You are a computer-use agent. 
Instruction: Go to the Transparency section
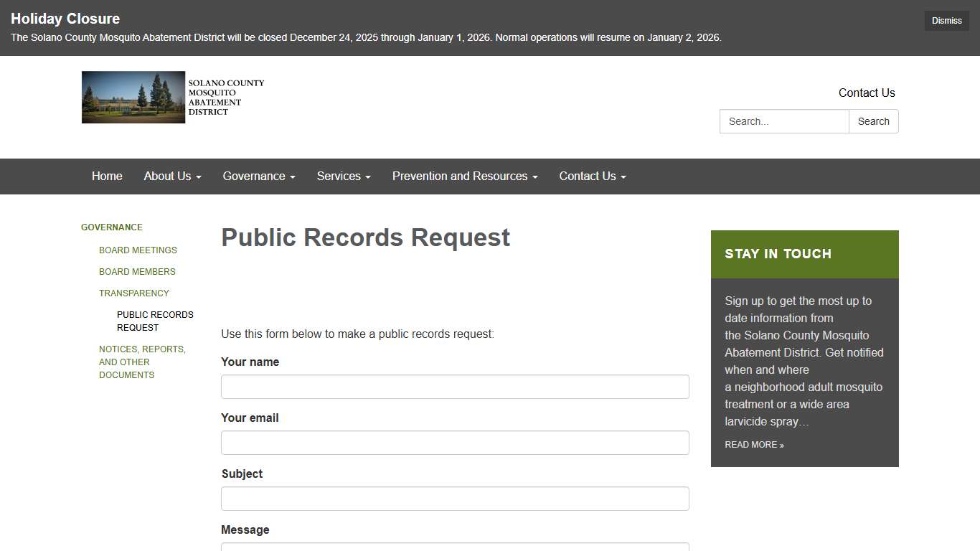click(x=134, y=293)
